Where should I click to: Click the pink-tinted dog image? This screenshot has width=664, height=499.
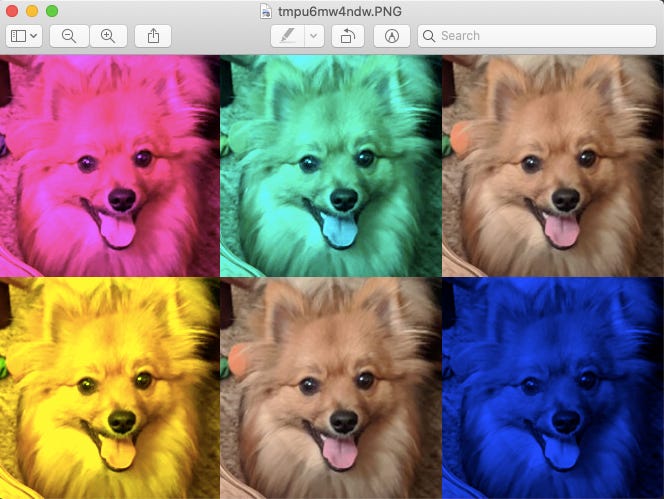click(x=110, y=166)
